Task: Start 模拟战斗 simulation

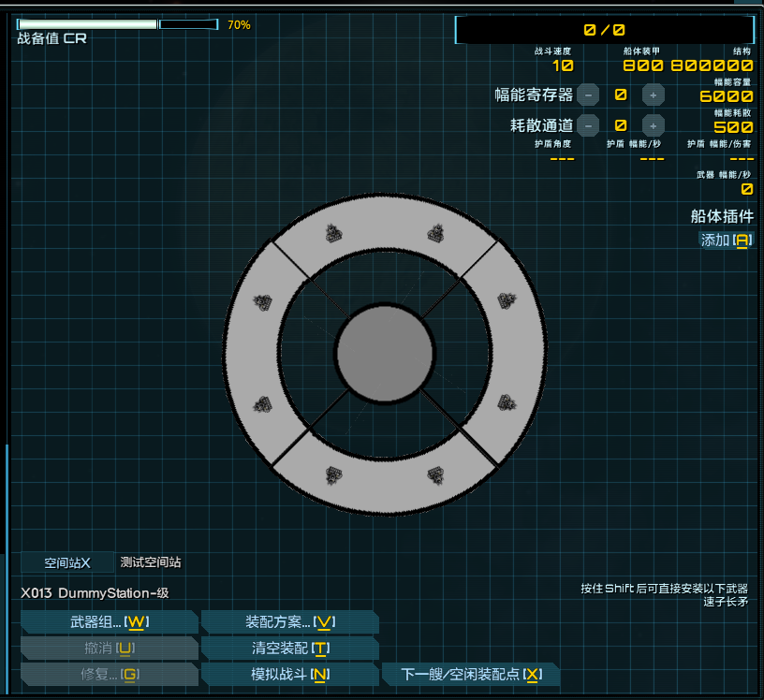Action: point(290,674)
